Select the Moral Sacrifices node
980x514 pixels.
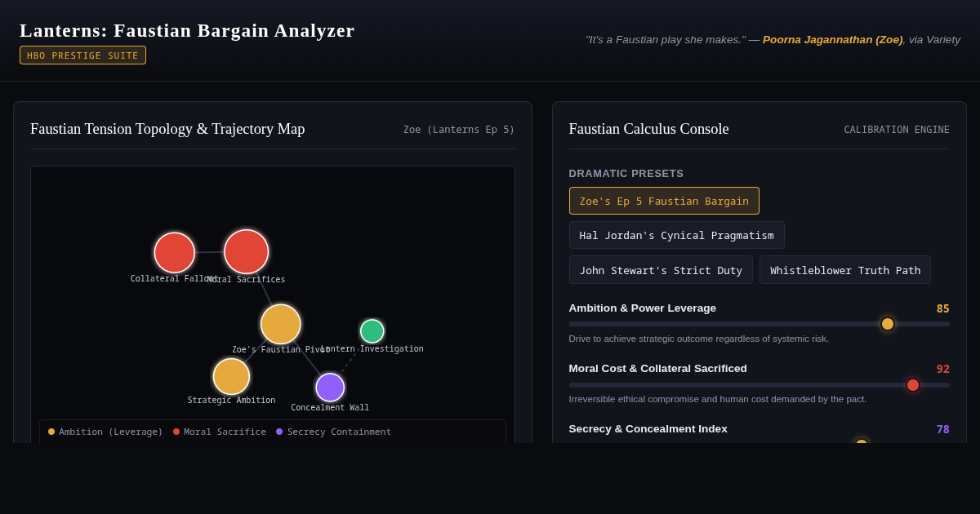(x=247, y=252)
